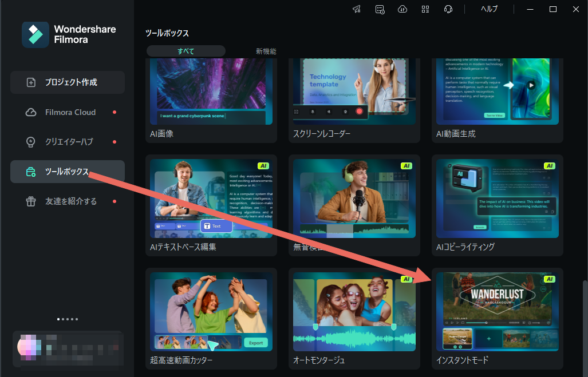
Task: Maximize the Filmora window
Action: pyautogui.click(x=553, y=9)
